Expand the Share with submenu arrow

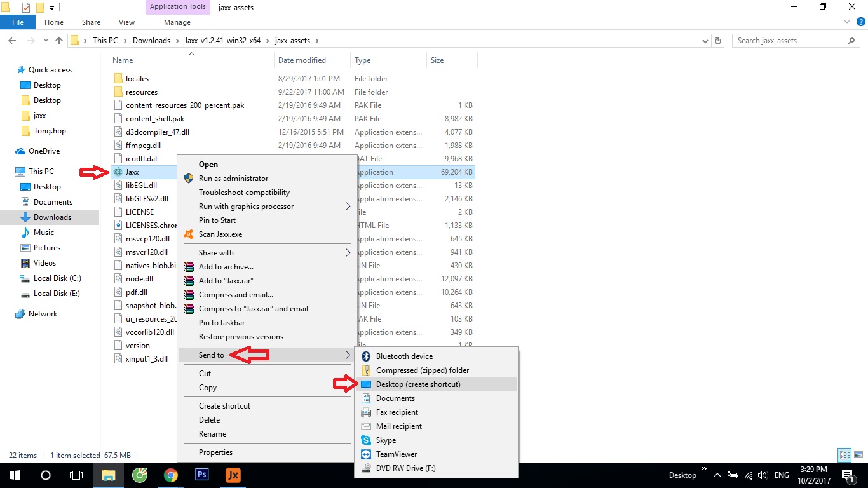point(348,253)
